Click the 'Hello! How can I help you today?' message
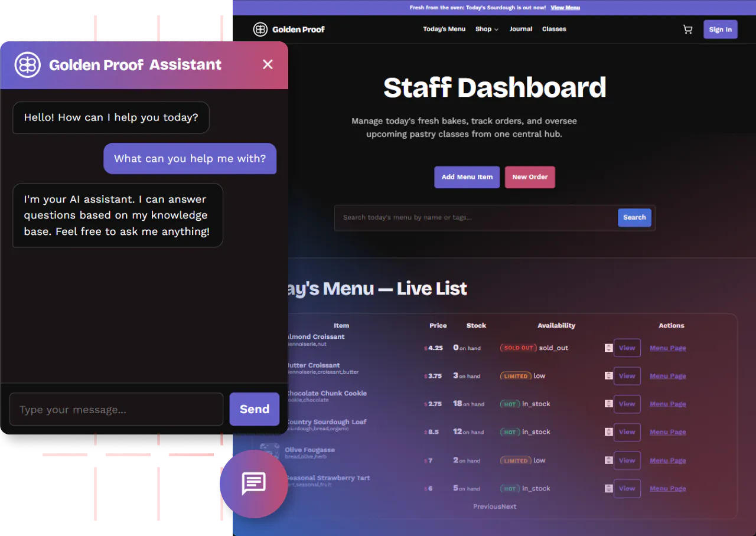Image resolution: width=756 pixels, height=536 pixels. coord(111,117)
